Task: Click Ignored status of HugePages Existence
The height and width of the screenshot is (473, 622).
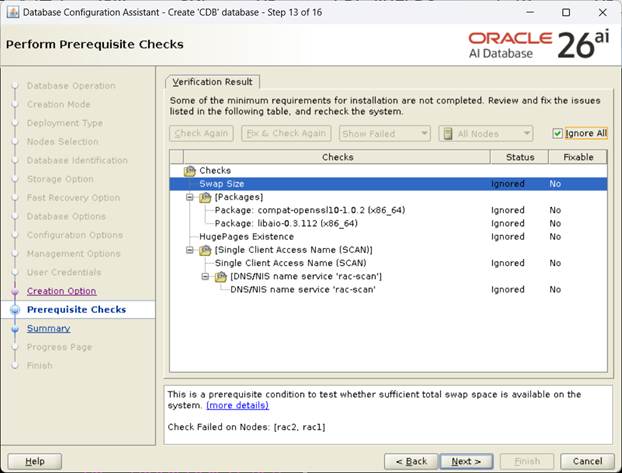Action: pyautogui.click(x=508, y=236)
